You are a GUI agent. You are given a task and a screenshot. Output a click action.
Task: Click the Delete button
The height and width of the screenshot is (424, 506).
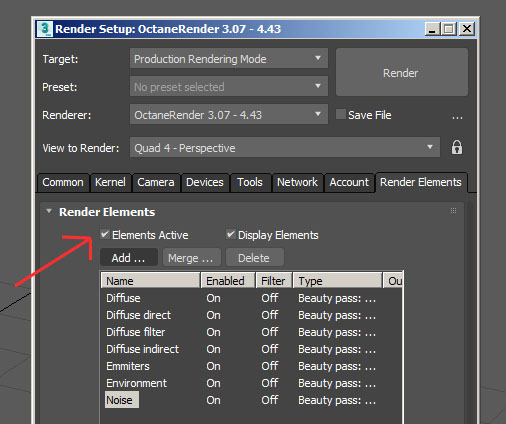pyautogui.click(x=254, y=258)
